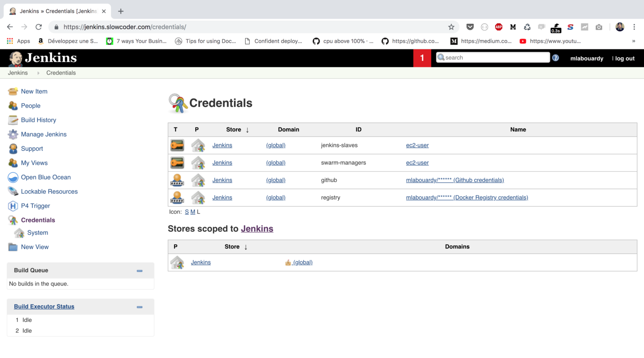The image size is (644, 358).
Task: Collapse the Build Executor Status panel
Action: click(140, 307)
